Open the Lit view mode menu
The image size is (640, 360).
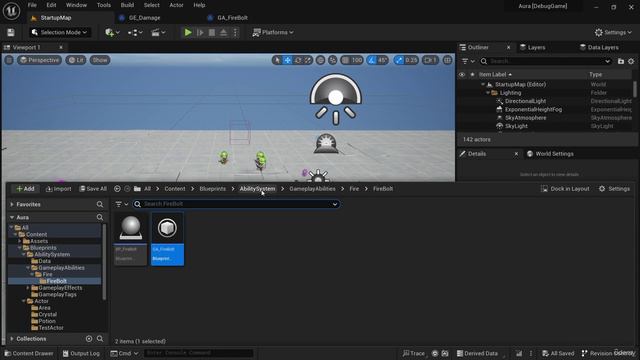coord(76,60)
